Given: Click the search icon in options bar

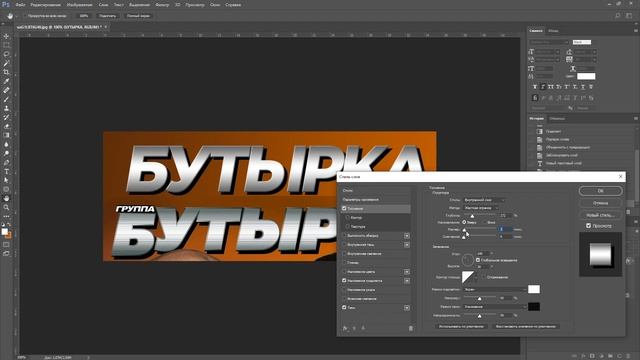Looking at the screenshot, I should click(618, 16).
